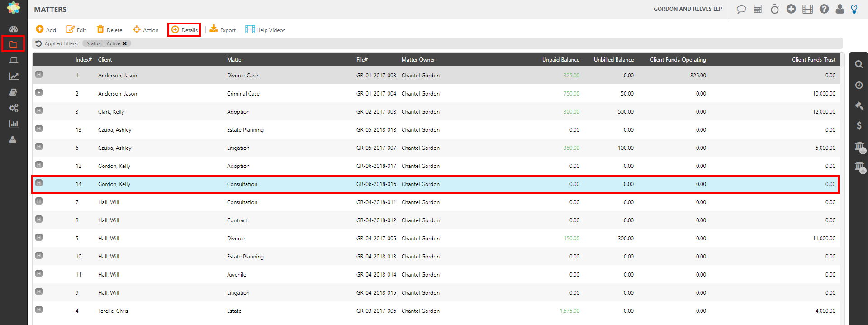This screenshot has height=325, width=868.
Task: Sort by Unbilled Balance column header
Action: 614,60
